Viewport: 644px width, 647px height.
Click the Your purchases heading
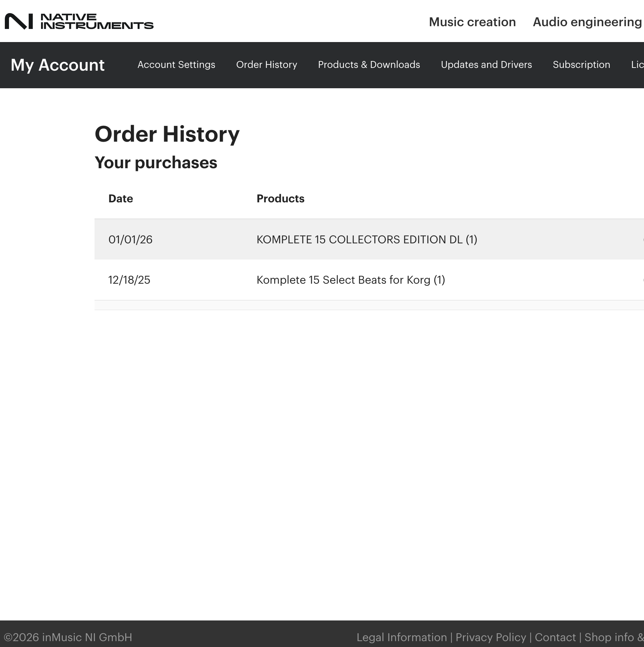(x=156, y=163)
